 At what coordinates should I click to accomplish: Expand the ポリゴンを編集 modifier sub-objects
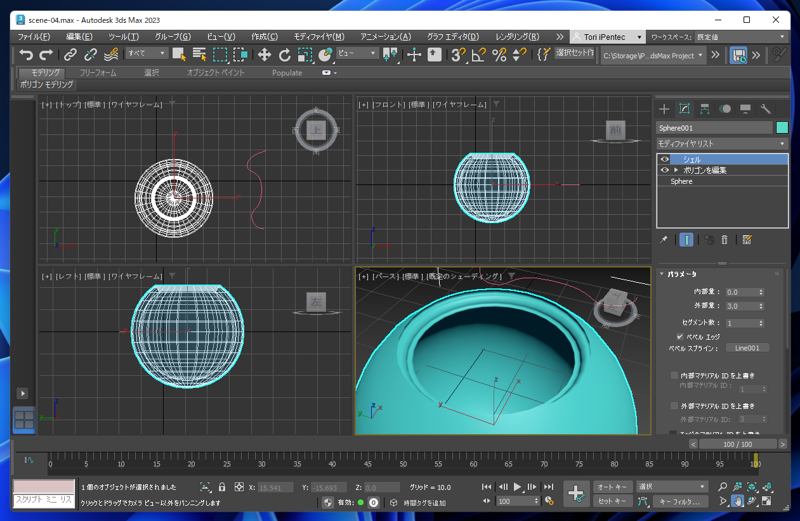click(x=676, y=170)
